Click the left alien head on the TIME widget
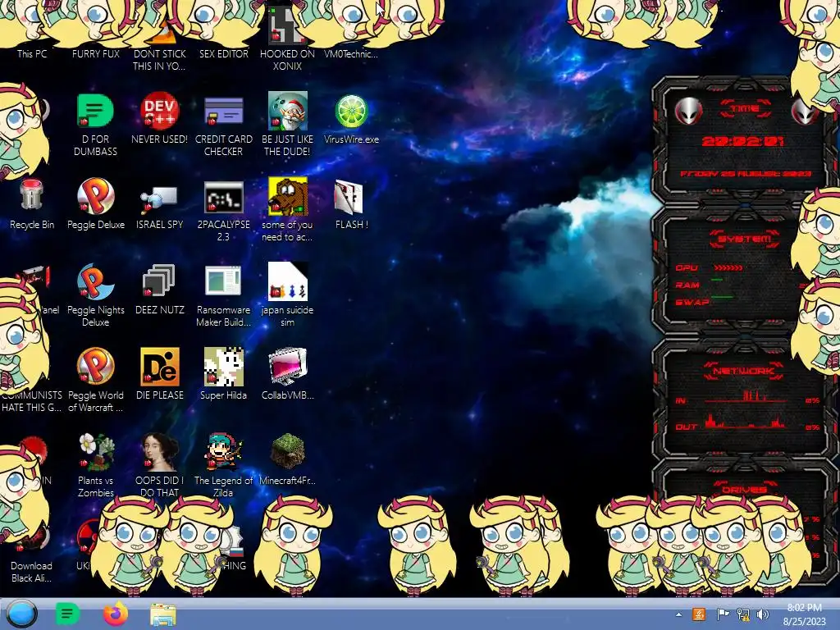This screenshot has width=840, height=630. tap(688, 111)
